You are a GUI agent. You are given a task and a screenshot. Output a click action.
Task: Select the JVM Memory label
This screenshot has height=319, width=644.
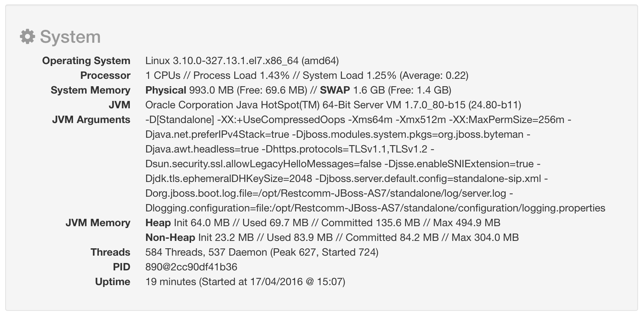tap(98, 223)
